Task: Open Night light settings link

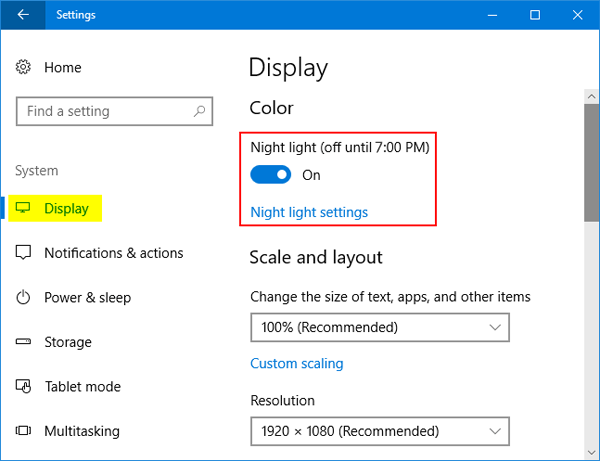Action: click(x=309, y=212)
